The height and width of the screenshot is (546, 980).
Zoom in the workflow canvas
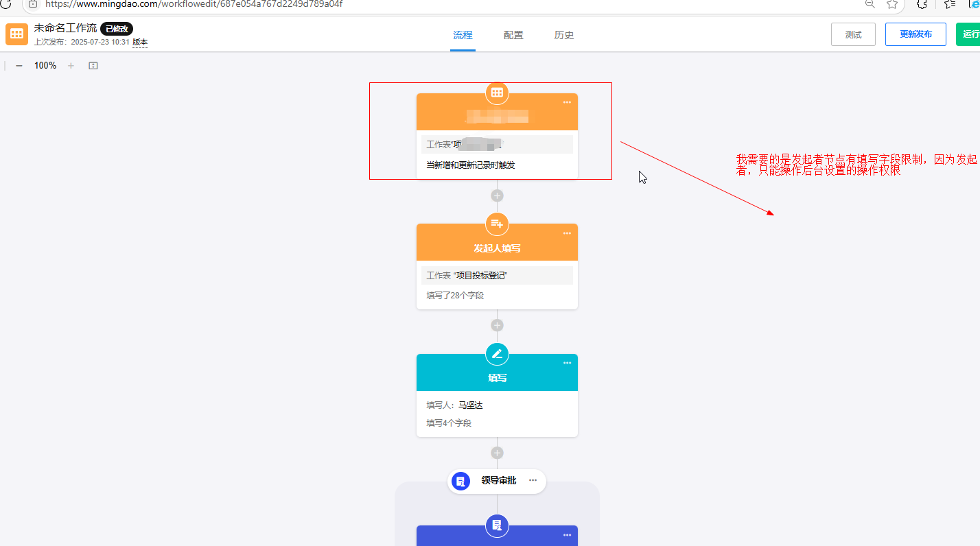click(71, 66)
